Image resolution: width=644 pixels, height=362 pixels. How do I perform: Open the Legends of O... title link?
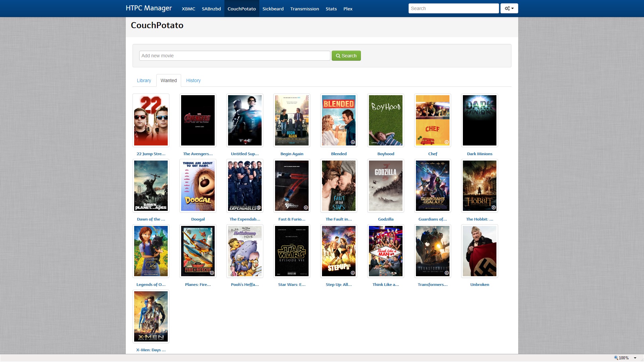point(151,285)
